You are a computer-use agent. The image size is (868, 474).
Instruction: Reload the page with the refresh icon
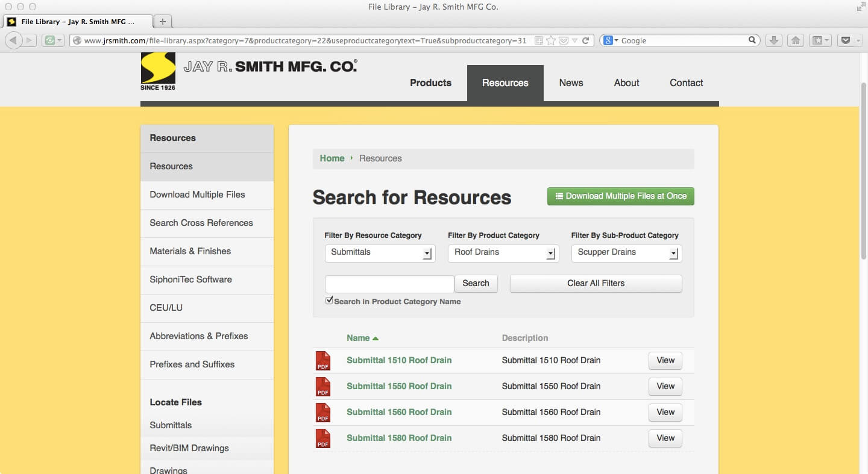(585, 40)
